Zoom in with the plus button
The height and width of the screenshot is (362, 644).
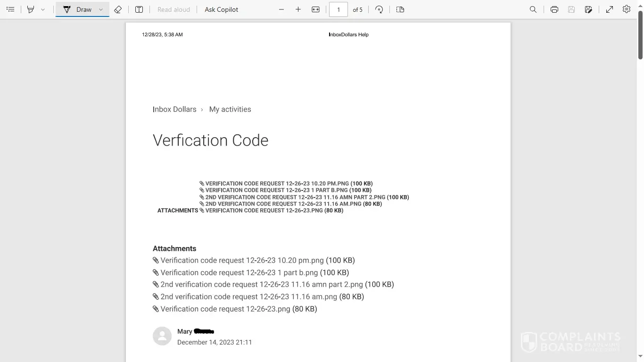click(298, 9)
